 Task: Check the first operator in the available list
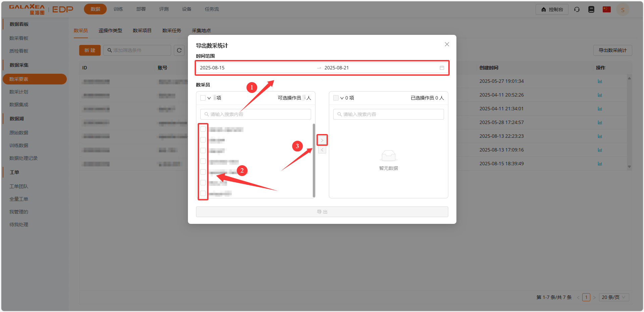(203, 129)
